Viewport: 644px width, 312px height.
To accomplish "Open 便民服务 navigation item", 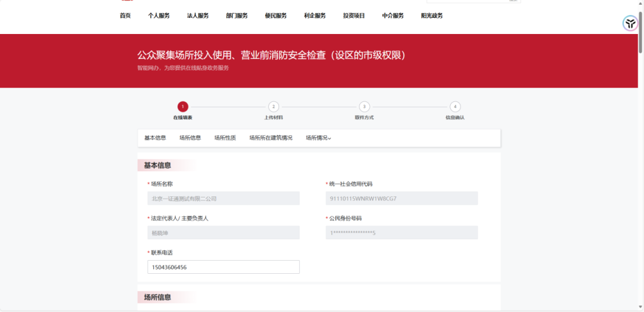I will click(276, 16).
